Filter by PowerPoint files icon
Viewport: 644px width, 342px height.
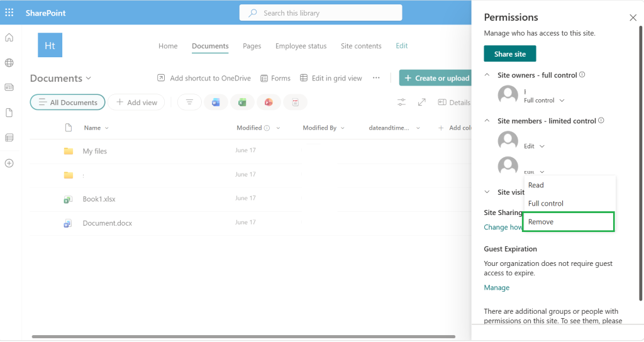point(269,102)
